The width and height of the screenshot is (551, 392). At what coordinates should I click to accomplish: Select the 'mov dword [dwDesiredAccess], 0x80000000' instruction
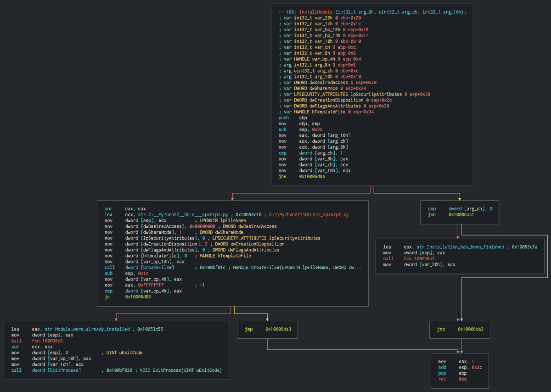[160, 226]
